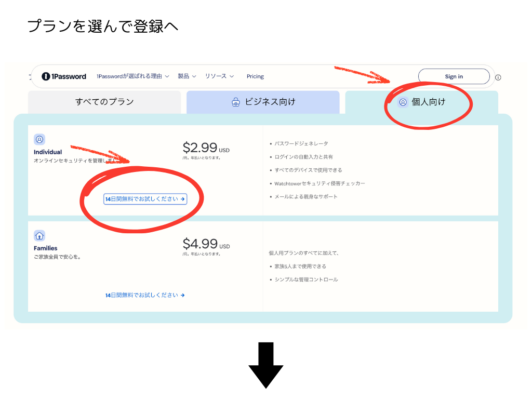Screen dimensions: 532x399
Task: Click the $4.99 USD price
Action: [206, 244]
